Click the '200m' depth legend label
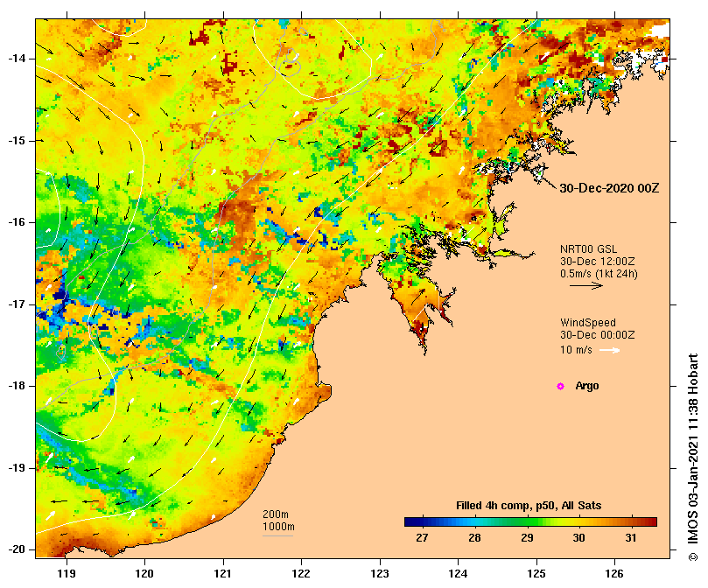Viewport: 708px width, 588px height. click(276, 514)
